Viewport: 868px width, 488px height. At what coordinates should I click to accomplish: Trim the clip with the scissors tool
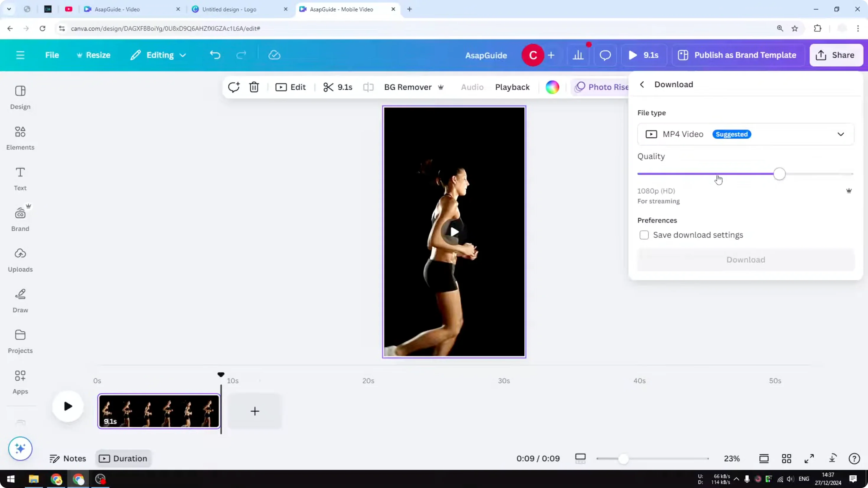[329, 87]
